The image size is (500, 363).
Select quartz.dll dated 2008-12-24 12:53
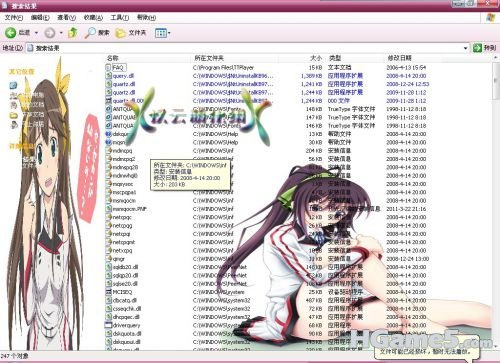124,84
